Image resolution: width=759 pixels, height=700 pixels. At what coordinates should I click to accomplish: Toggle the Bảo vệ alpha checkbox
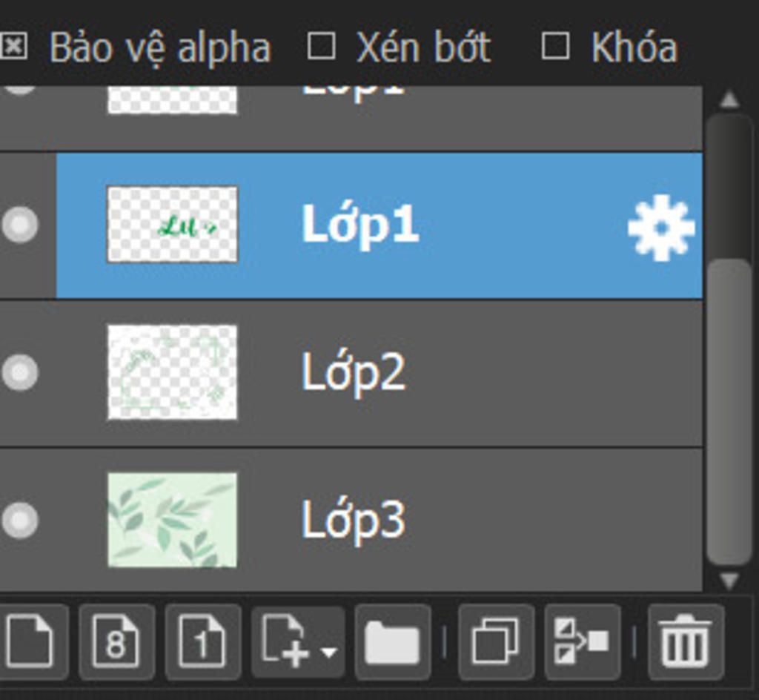[x=13, y=47]
